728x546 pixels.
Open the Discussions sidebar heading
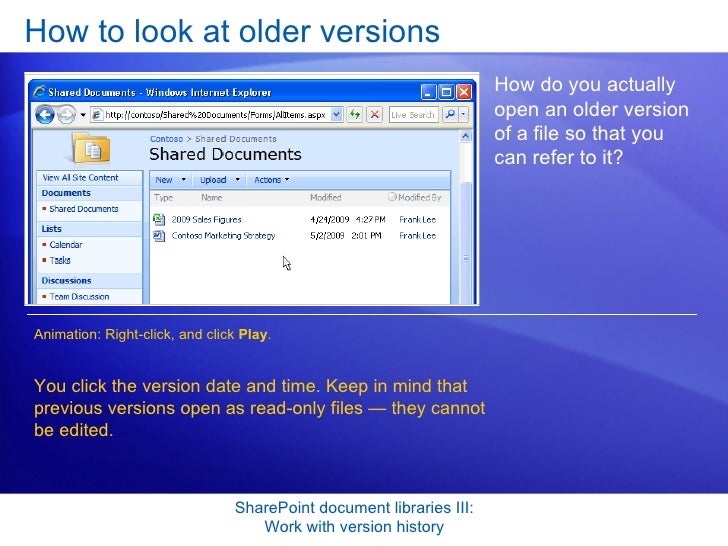click(66, 280)
